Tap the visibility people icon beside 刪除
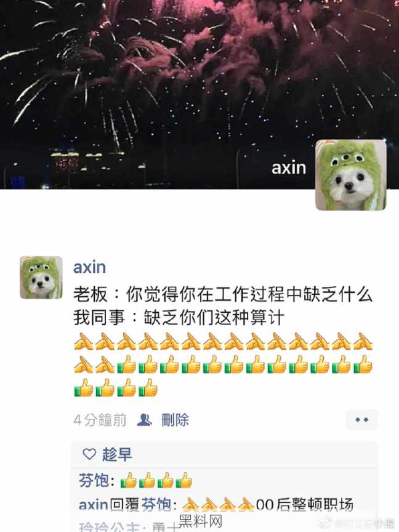The width and height of the screenshot is (399, 532). pyautogui.click(x=144, y=420)
